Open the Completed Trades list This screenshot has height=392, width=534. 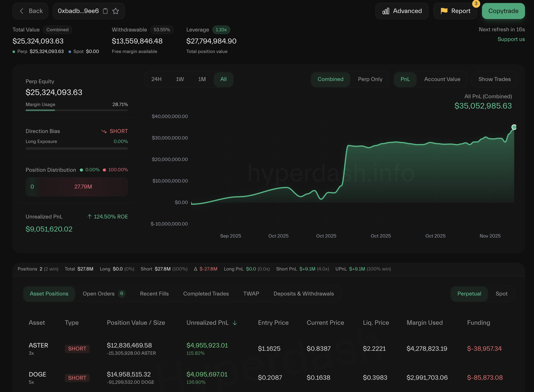point(206,294)
